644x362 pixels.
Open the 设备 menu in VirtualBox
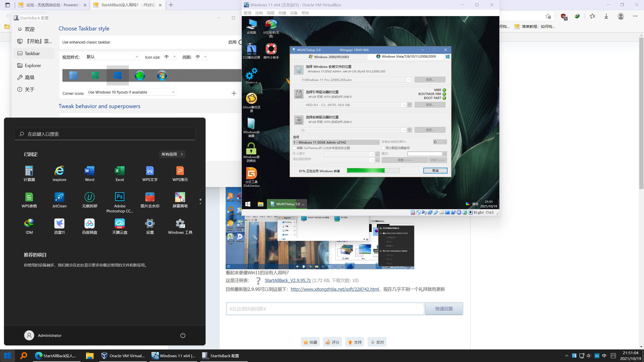(294, 13)
